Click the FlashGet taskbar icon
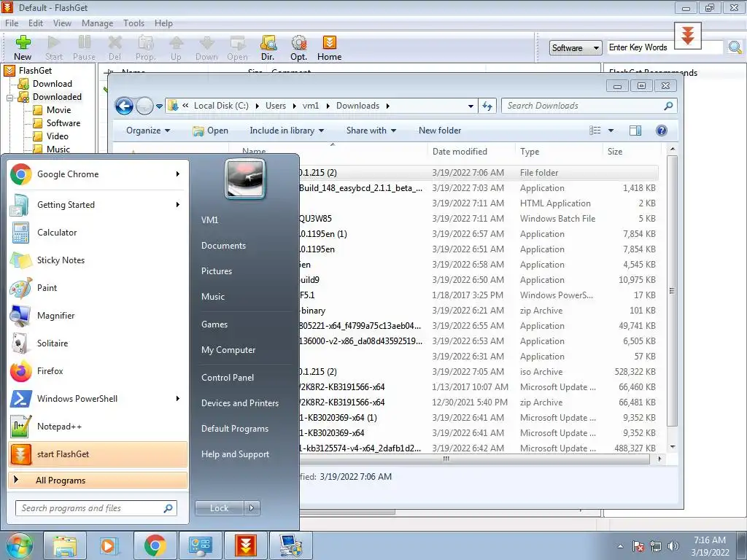 point(246,545)
